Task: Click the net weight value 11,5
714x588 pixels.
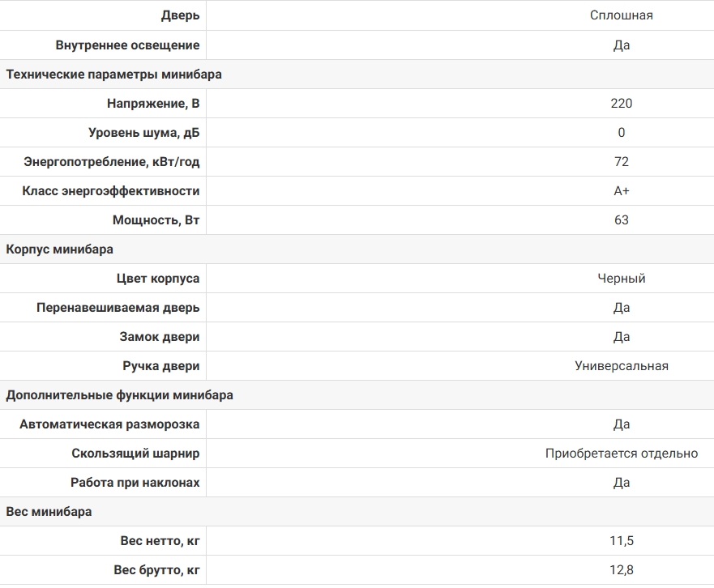Action: point(621,541)
